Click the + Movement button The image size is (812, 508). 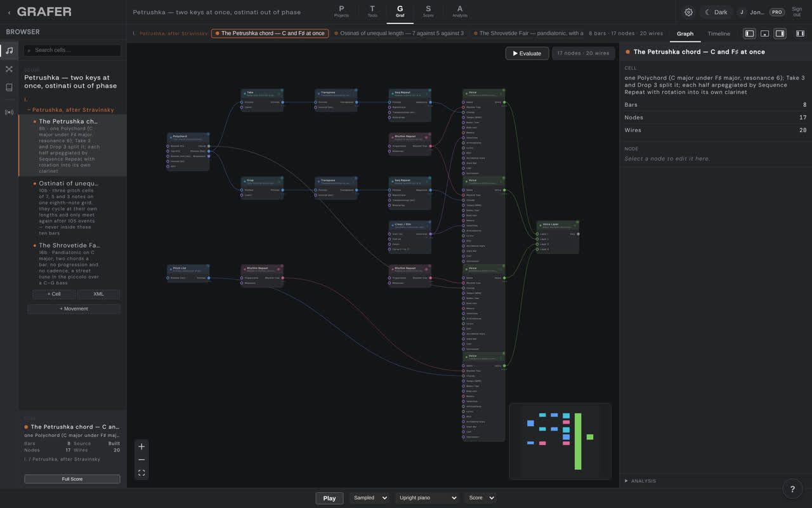[74, 309]
